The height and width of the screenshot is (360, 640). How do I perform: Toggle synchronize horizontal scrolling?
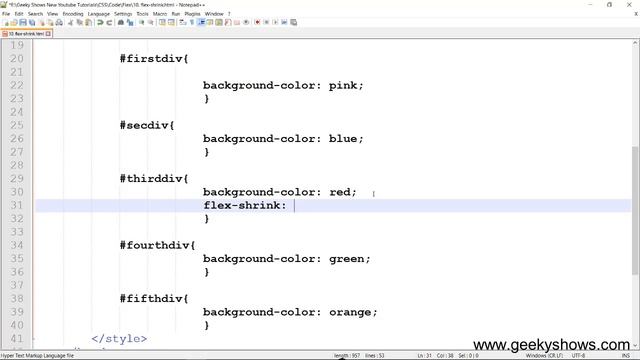pos(171,22)
